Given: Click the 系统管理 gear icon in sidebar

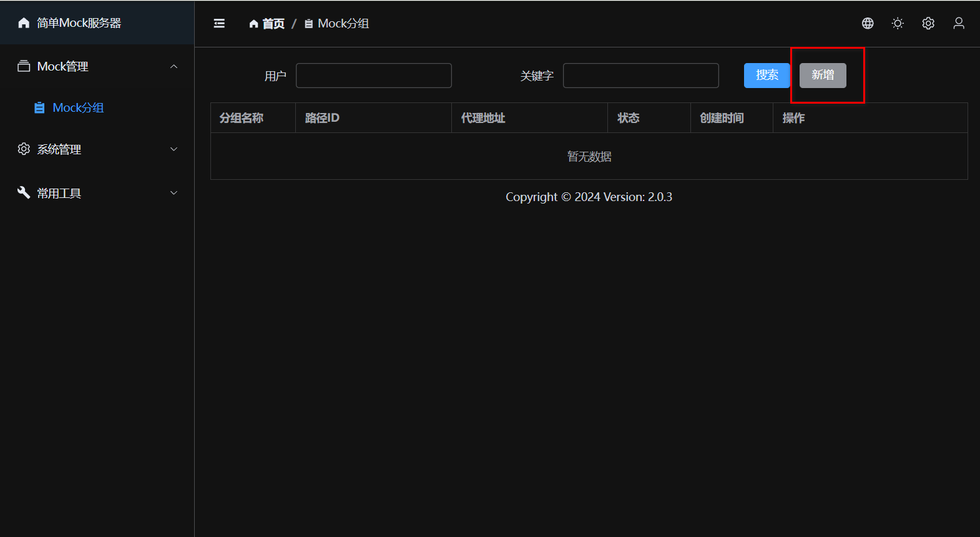Looking at the screenshot, I should 24,149.
